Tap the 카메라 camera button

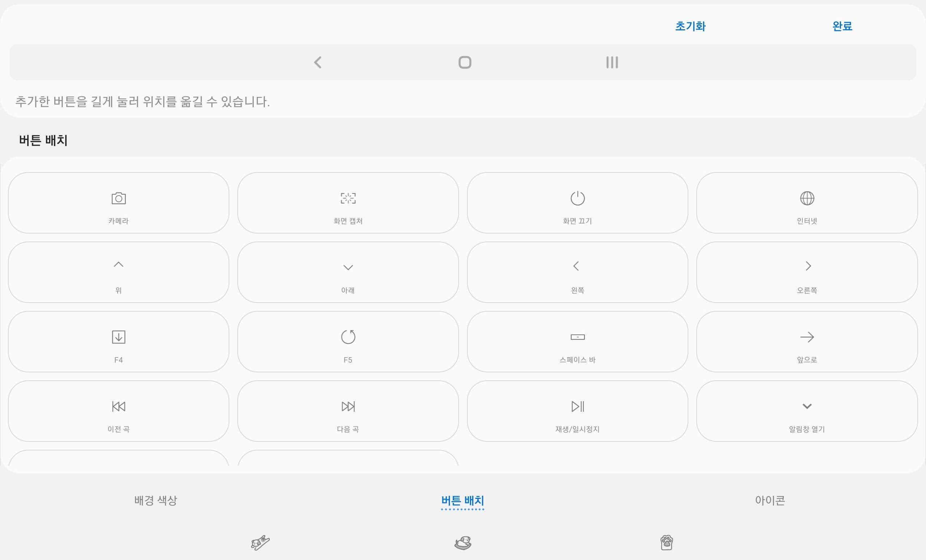pyautogui.click(x=118, y=203)
